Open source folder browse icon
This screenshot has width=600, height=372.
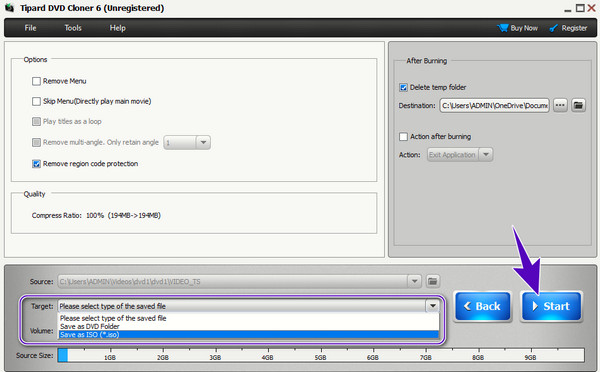tap(432, 281)
